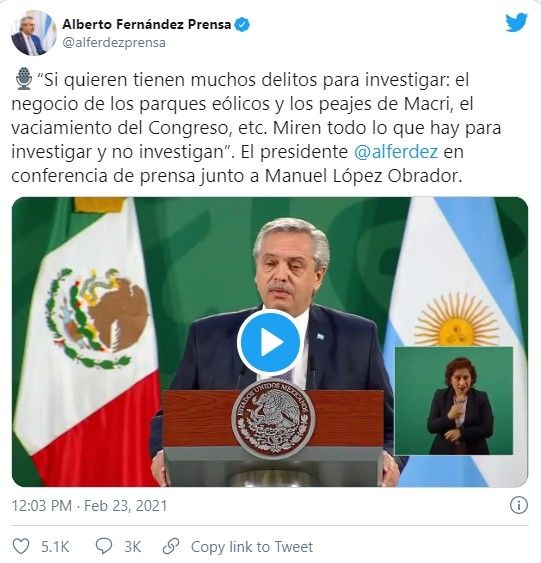Click the 5.1K likes count
This screenshot has height=563, width=541.
pyautogui.click(x=55, y=547)
